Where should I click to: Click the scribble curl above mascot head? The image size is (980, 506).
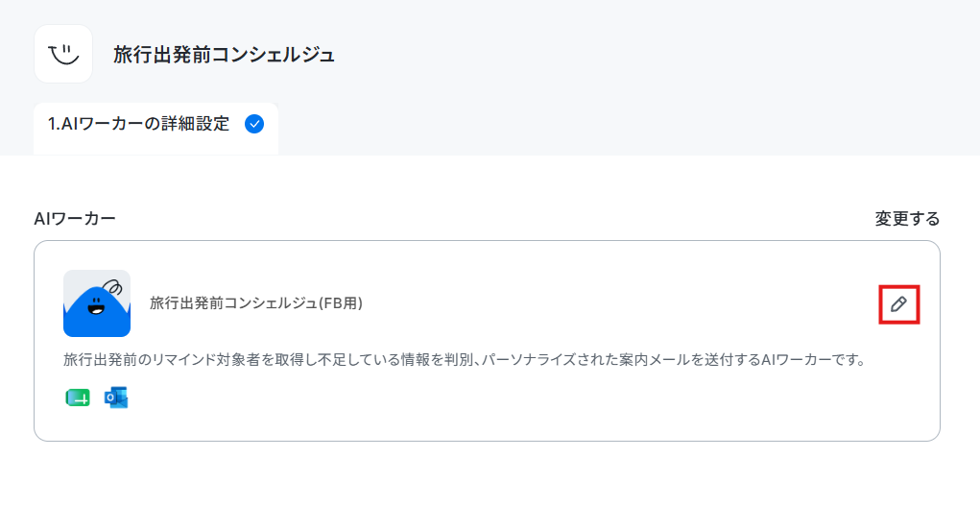112,288
